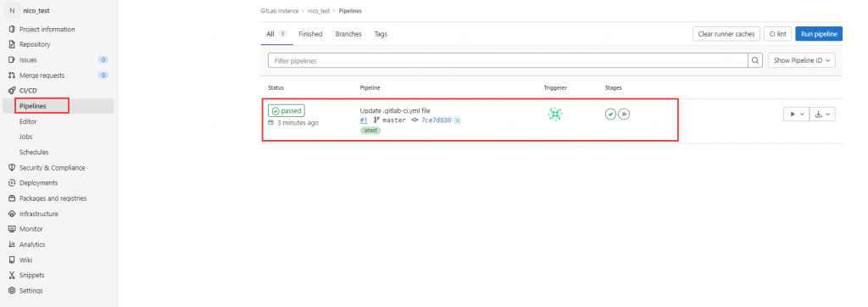The image size is (868, 307).
Task: Click the CI lint button
Action: (778, 34)
